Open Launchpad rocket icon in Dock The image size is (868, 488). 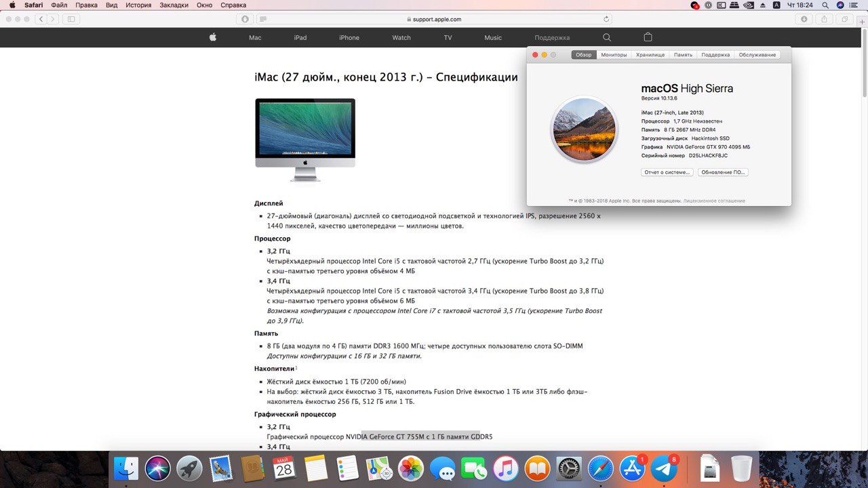[189, 468]
